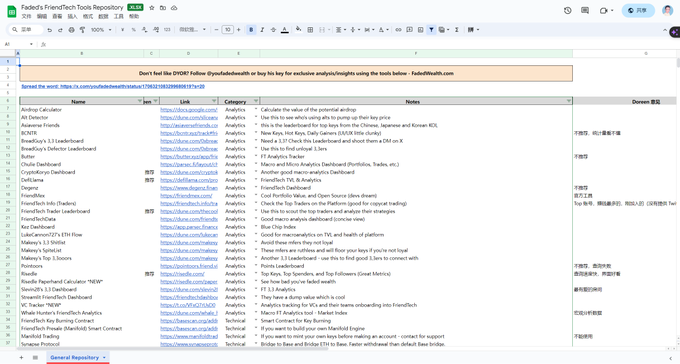Select the paint format tool
680x364 pixels.
pos(82,30)
